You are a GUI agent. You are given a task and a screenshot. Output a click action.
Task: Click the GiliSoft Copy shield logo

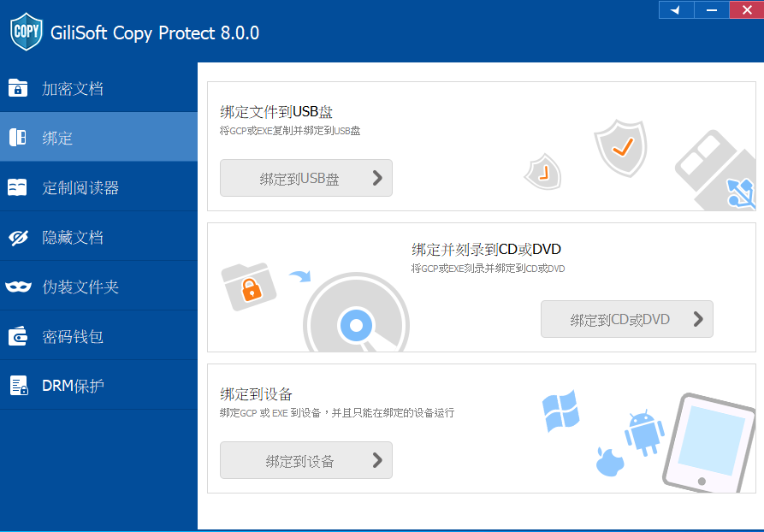point(27,32)
